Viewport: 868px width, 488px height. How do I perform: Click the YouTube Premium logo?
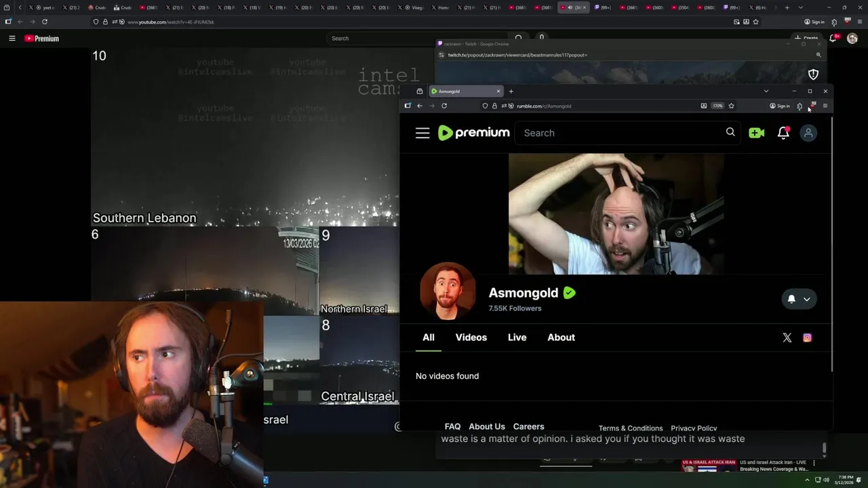coord(41,39)
